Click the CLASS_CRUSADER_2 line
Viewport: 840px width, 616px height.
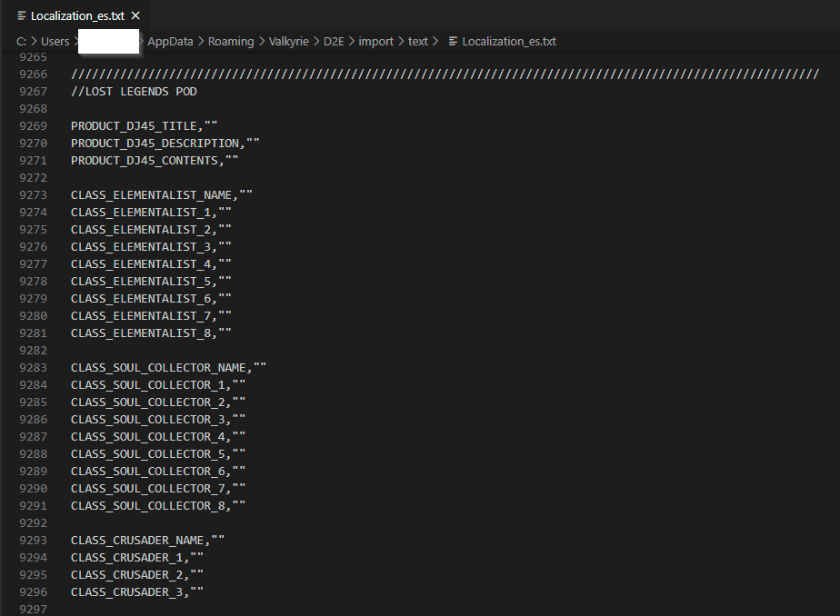point(137,575)
